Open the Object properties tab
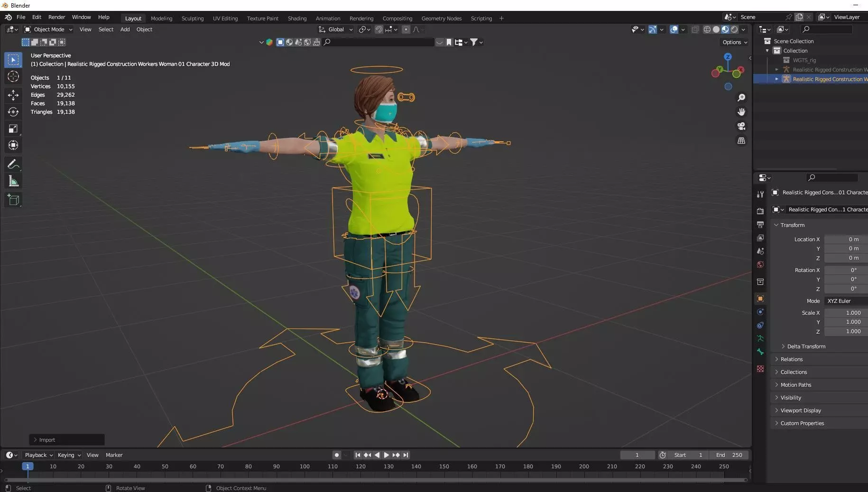 click(x=760, y=299)
